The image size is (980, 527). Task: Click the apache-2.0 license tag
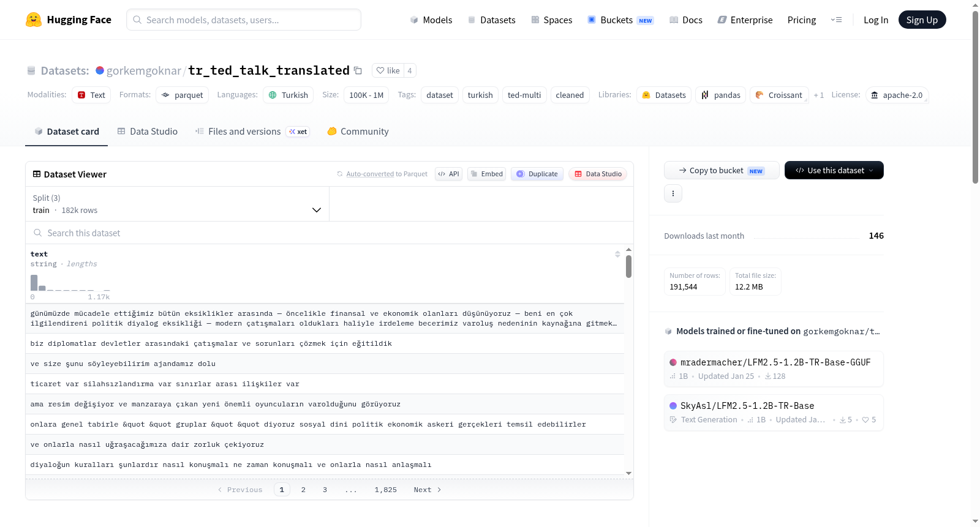(x=897, y=95)
